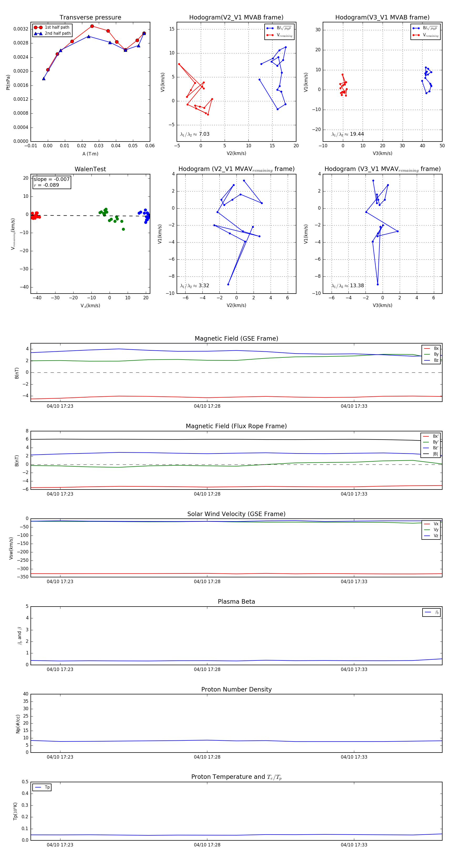
Task: Click the '04/10 17:33' tick label under Plasma Beta
Action: pos(354,669)
